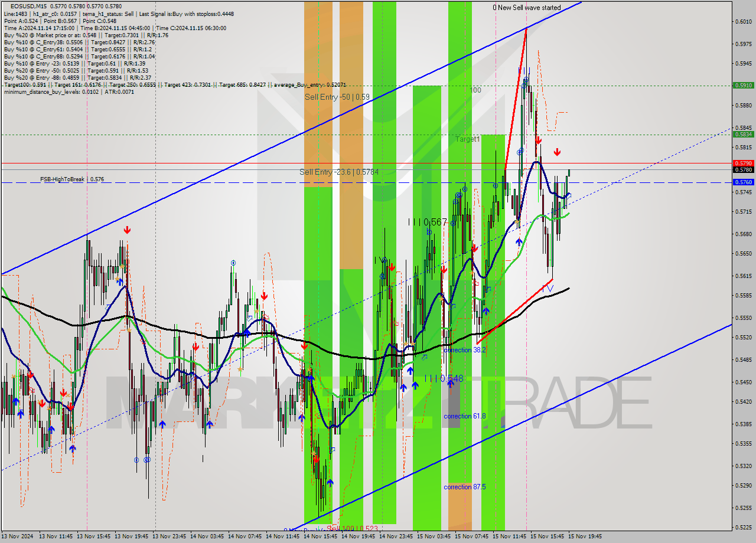Click the black 0.5780 current price tag
Viewport: 756px width, 543px height.
(x=743, y=169)
